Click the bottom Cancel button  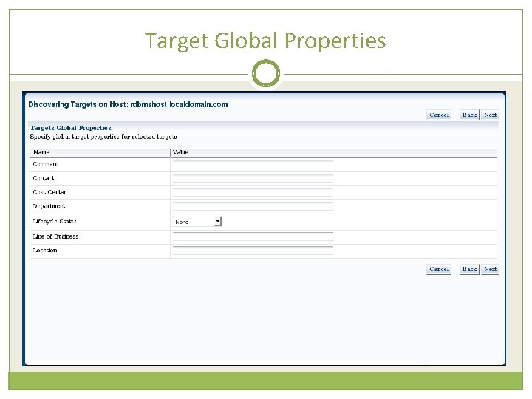[x=439, y=270]
